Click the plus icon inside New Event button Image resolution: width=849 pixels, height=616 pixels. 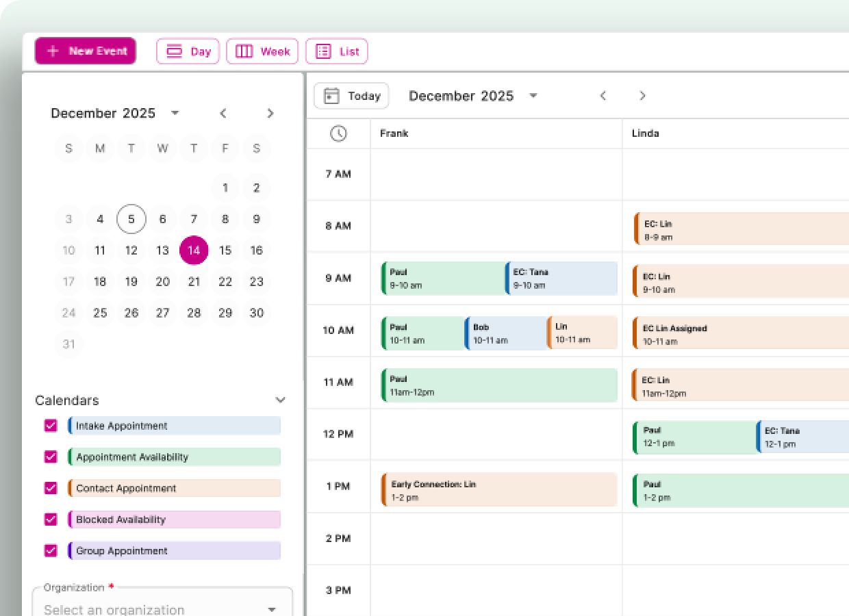[x=53, y=51]
